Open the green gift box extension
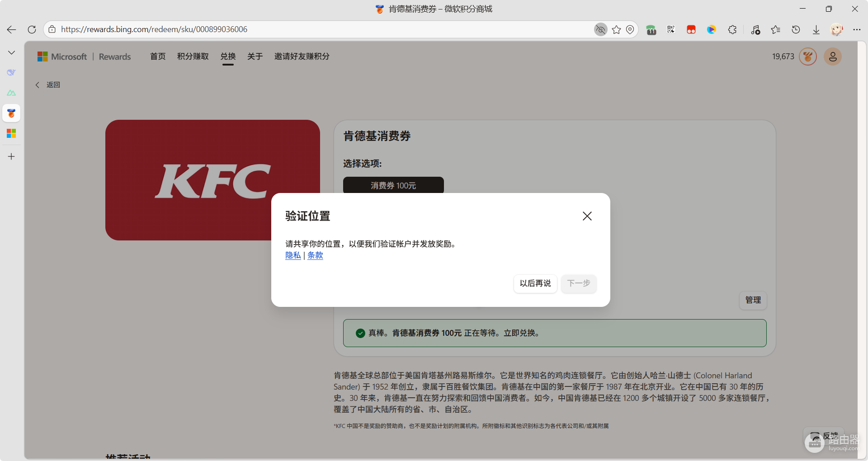Viewport: 868px width, 461px height. (x=651, y=30)
